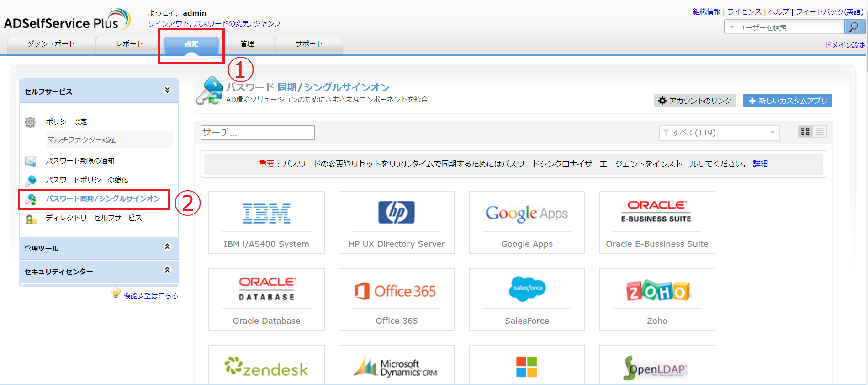Open the zendesk app tile
The width and height of the screenshot is (868, 385).
click(x=266, y=365)
